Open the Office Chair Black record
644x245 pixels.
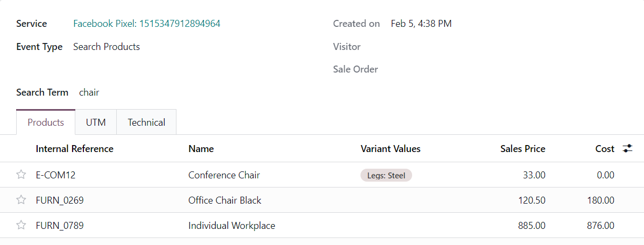point(224,200)
